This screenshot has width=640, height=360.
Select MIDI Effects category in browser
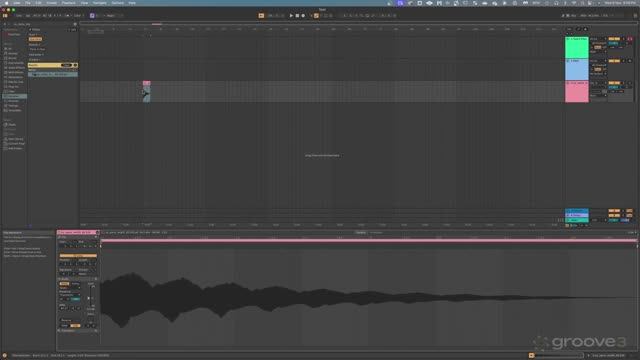[x=16, y=72]
